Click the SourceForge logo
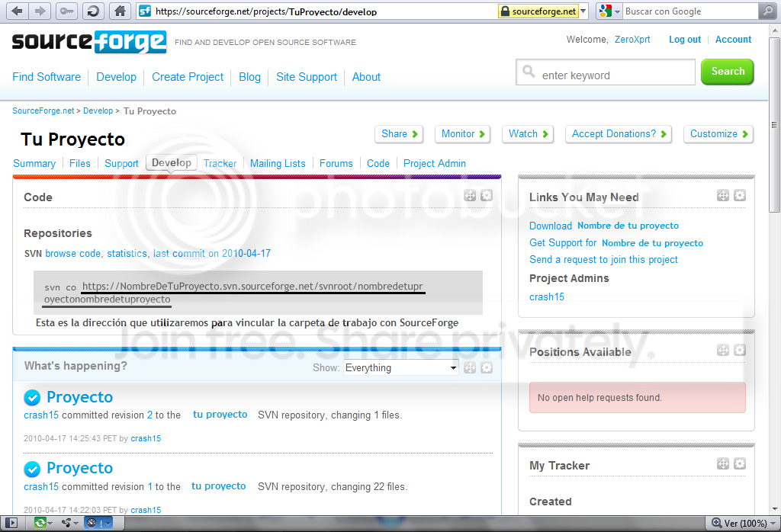The height and width of the screenshot is (532, 781). [89, 42]
